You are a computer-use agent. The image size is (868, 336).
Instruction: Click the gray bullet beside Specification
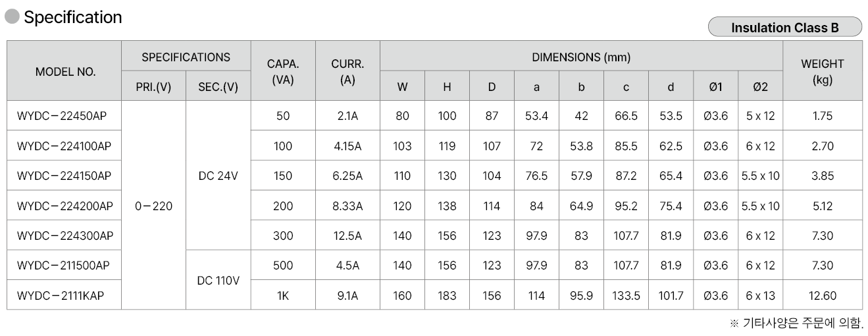[x=13, y=17]
